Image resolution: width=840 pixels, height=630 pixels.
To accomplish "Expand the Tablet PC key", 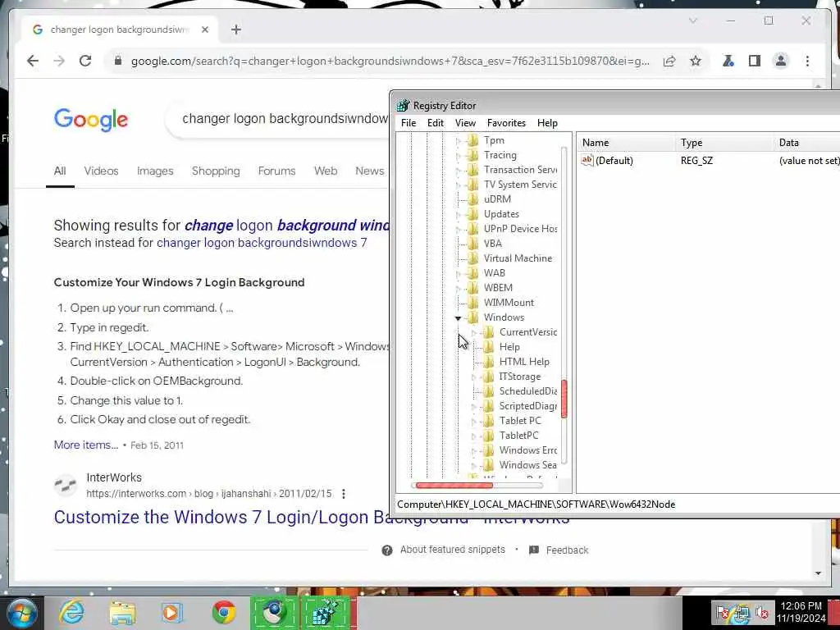I will (x=473, y=421).
